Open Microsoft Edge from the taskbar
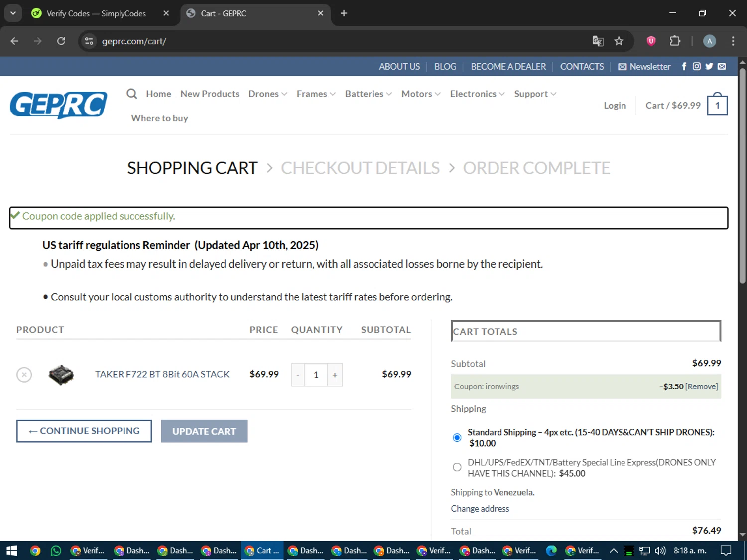The image size is (747, 560). coord(551,550)
